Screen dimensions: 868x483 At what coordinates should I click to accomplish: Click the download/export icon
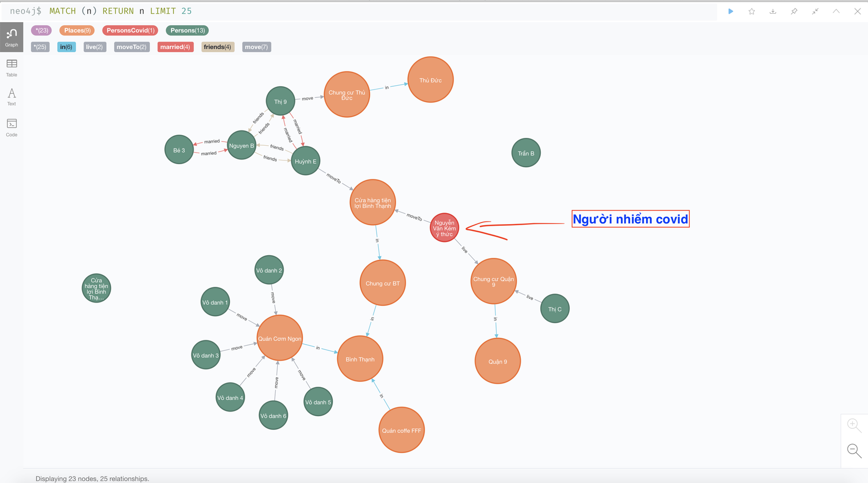(773, 11)
